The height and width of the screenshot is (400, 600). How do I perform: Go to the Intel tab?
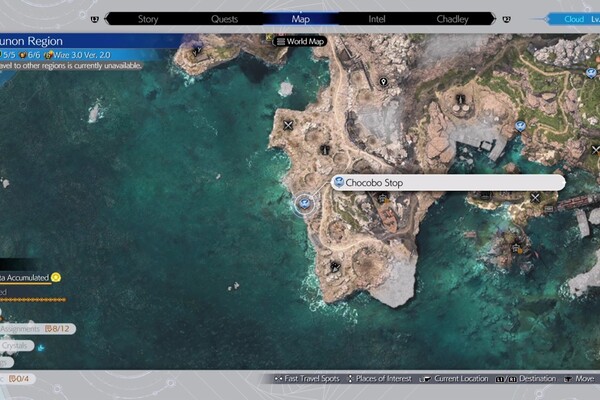[377, 19]
